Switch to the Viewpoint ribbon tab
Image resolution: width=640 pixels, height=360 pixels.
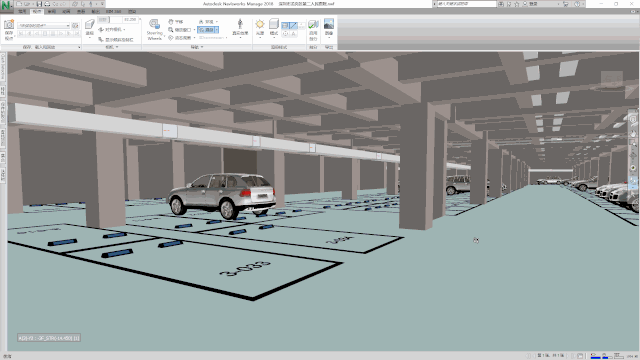(x=37, y=11)
